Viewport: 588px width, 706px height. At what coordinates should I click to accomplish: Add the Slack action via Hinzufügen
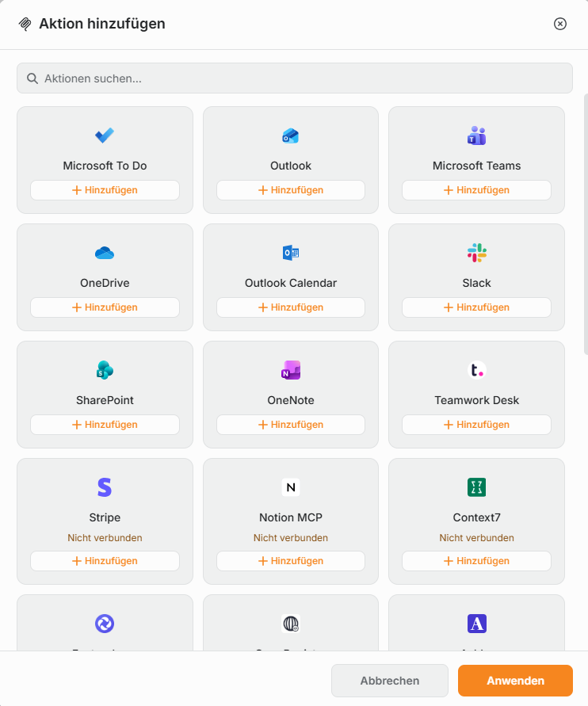pos(476,307)
